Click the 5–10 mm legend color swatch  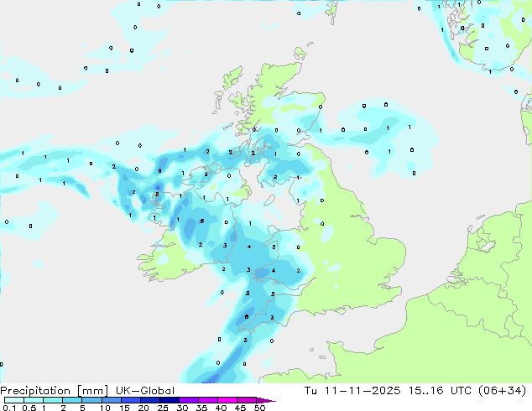[91, 400]
